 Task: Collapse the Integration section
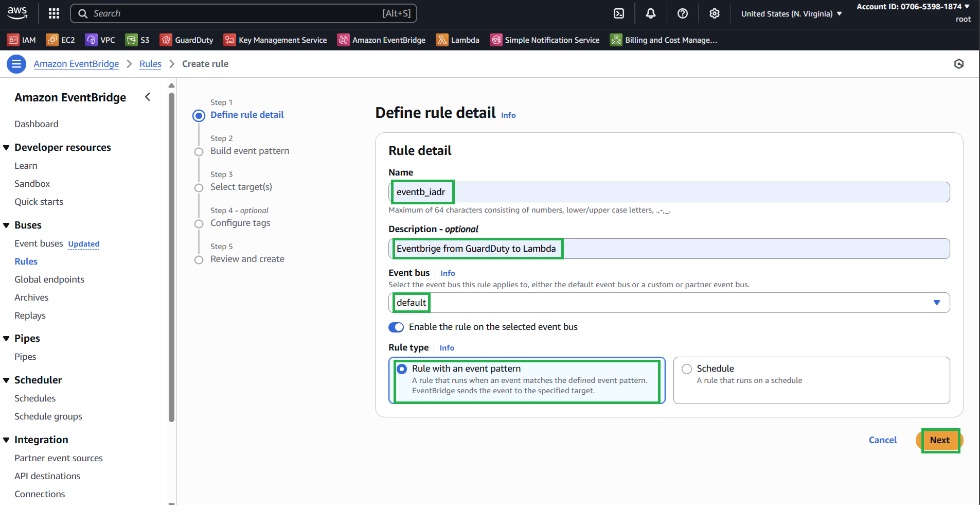(x=6, y=440)
